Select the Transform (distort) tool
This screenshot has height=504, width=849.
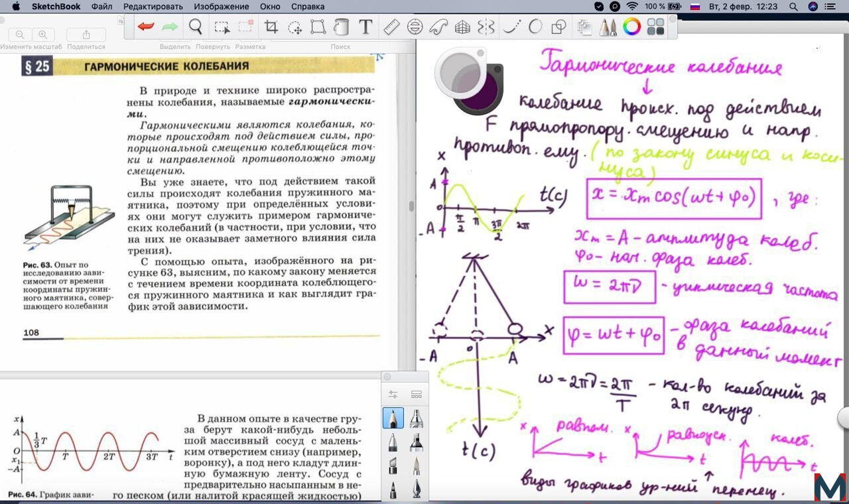pos(318,27)
